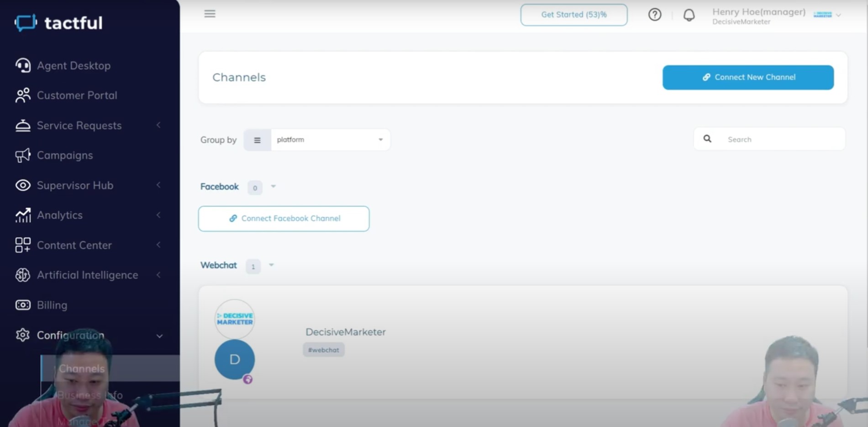The image size is (868, 427).
Task: Click the Content Center grid icon
Action: 23,245
